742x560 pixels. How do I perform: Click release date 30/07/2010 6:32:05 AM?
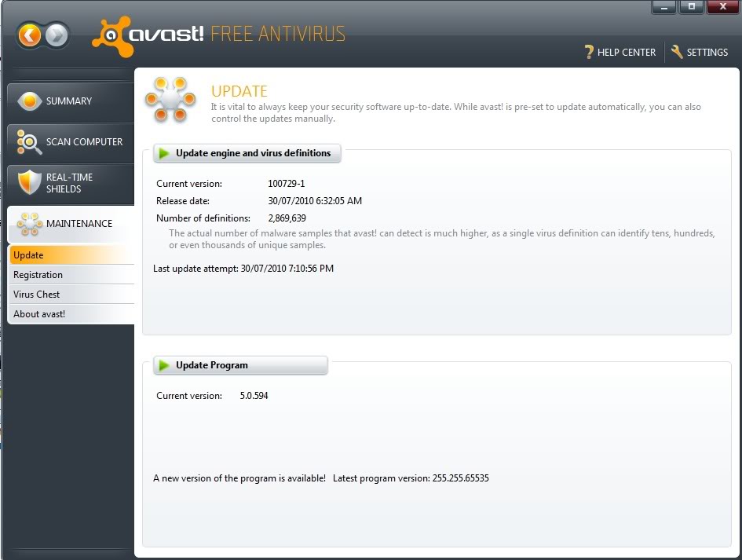pyautogui.click(x=315, y=201)
